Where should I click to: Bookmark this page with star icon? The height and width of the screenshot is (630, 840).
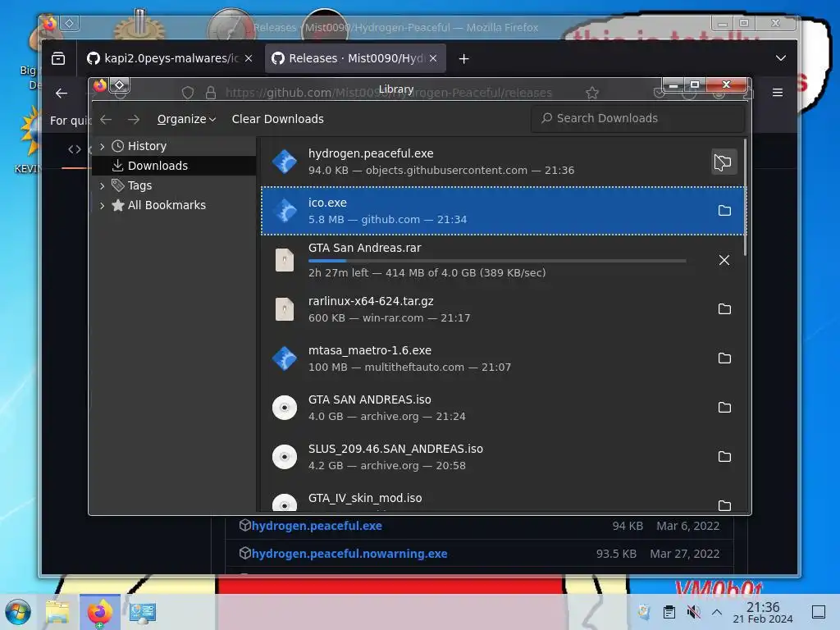click(592, 93)
